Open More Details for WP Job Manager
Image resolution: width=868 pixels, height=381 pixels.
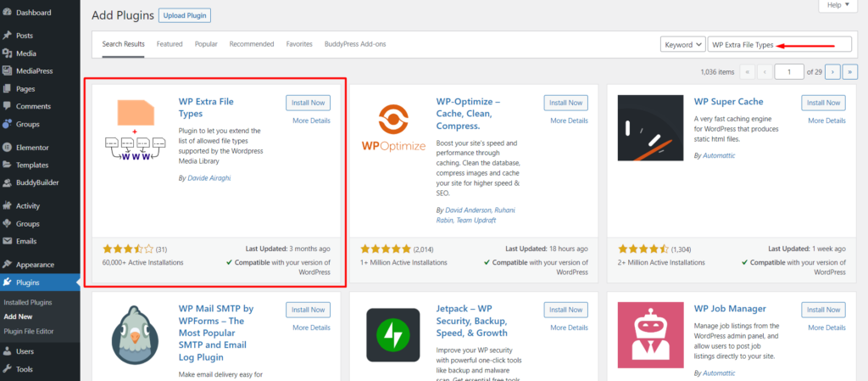click(827, 328)
